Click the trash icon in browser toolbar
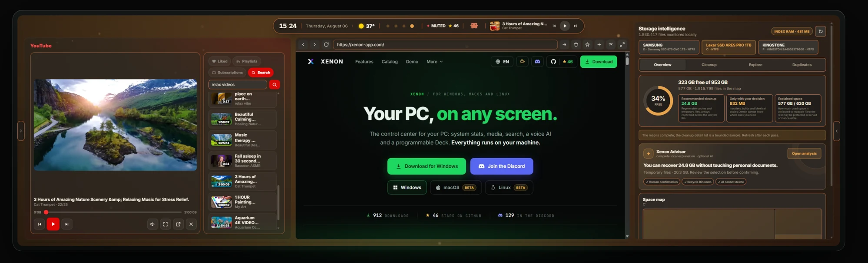The height and width of the screenshot is (263, 868). [x=576, y=45]
